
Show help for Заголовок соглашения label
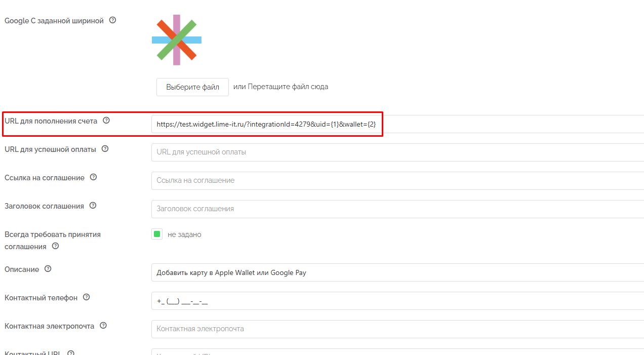pos(93,206)
